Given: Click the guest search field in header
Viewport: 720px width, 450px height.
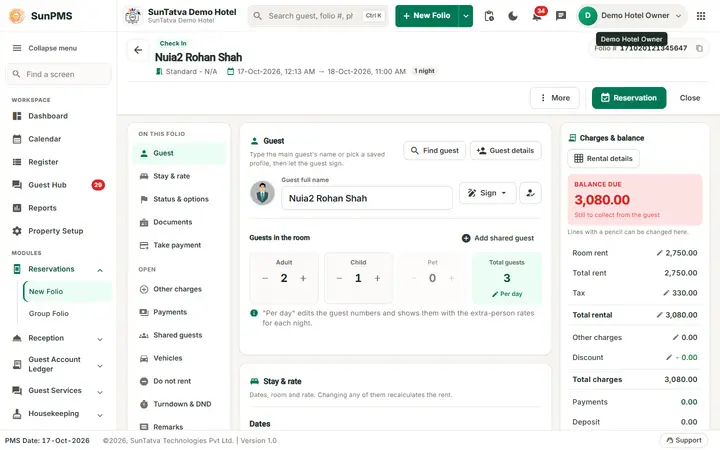Looking at the screenshot, I should coord(318,16).
